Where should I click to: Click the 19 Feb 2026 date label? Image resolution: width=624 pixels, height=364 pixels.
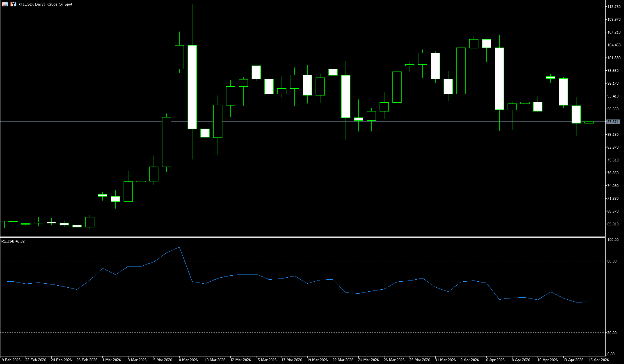(x=10, y=360)
